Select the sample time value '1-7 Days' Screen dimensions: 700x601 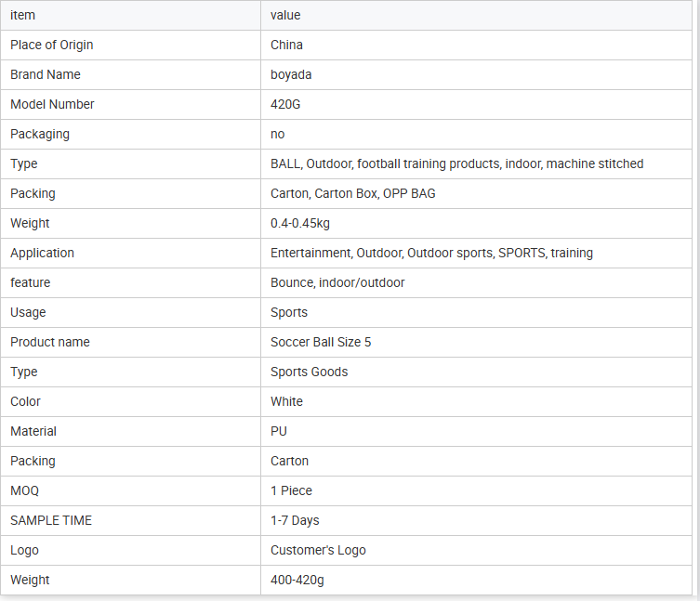coord(295,520)
